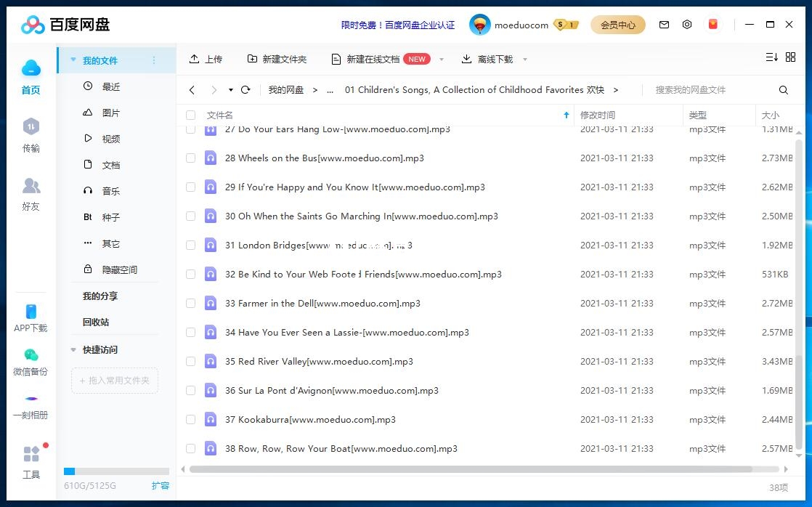Open the 工具 tools icon
Screen dimensions: 812x507
(x=31, y=455)
